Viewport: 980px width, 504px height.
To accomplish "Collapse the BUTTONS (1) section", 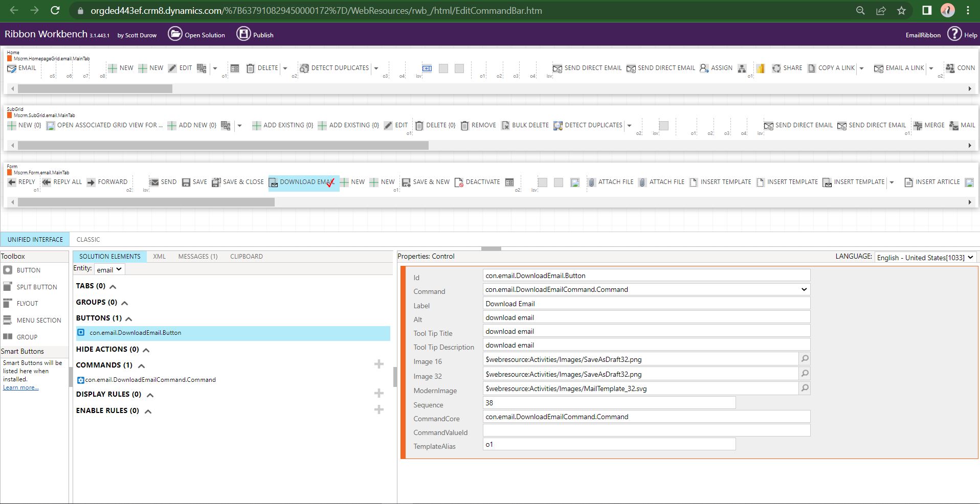I will 129,319.
